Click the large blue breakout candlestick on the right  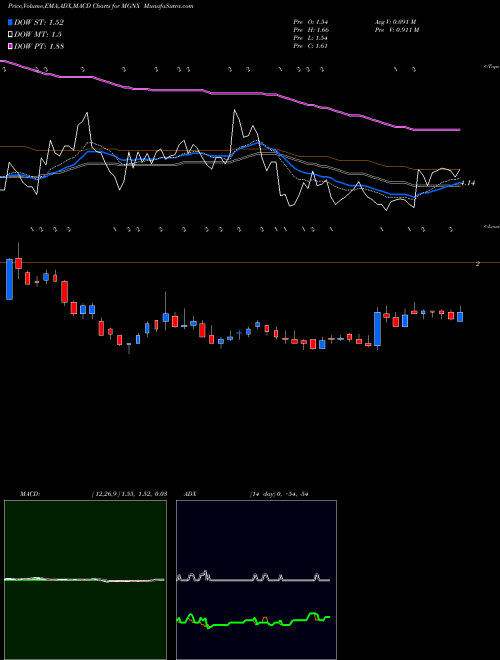[378, 329]
